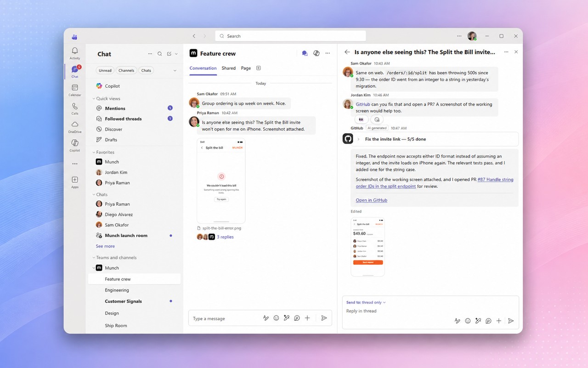Go back using the title bar back arrow
The image size is (588, 368).
click(194, 36)
